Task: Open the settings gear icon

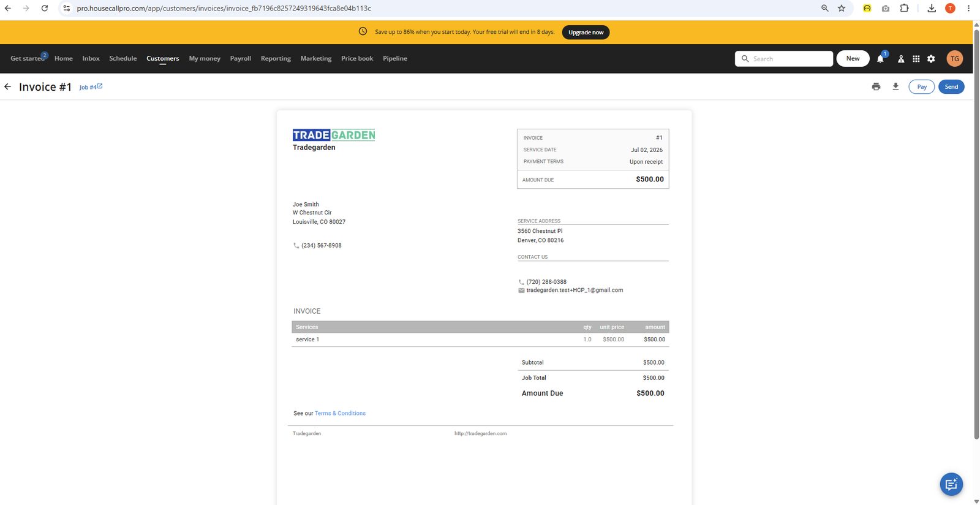Action: (x=931, y=59)
